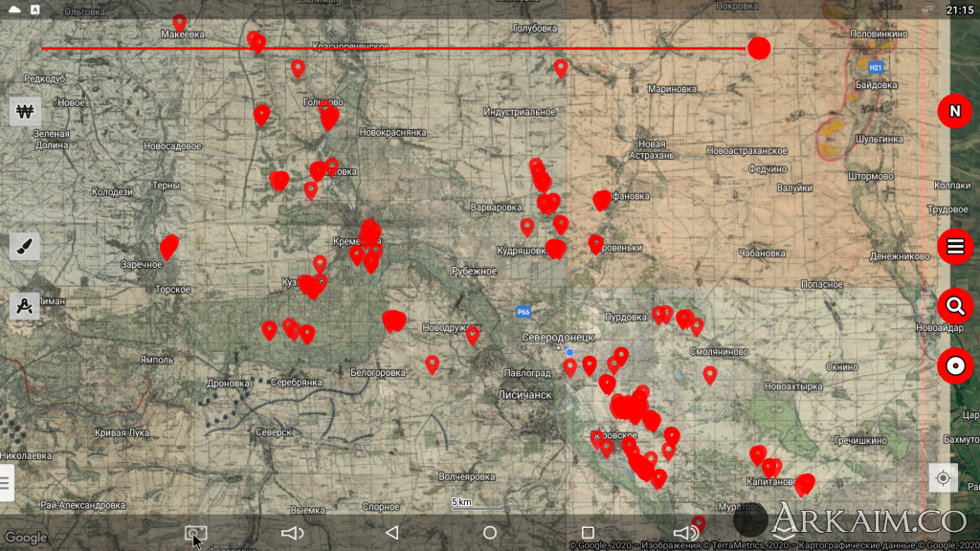Tap the red N compass button
The height and width of the screenshot is (551, 980).
pos(954,112)
